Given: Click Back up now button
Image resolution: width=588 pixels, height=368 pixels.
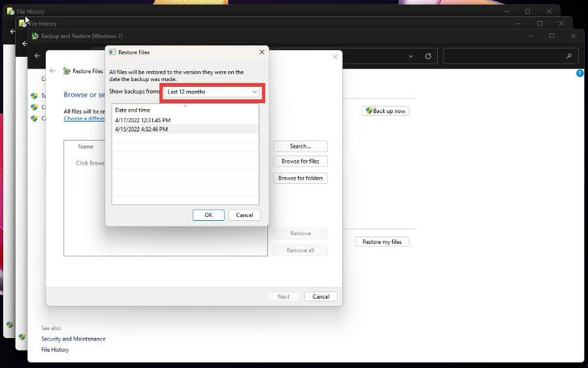Looking at the screenshot, I should coord(385,111).
